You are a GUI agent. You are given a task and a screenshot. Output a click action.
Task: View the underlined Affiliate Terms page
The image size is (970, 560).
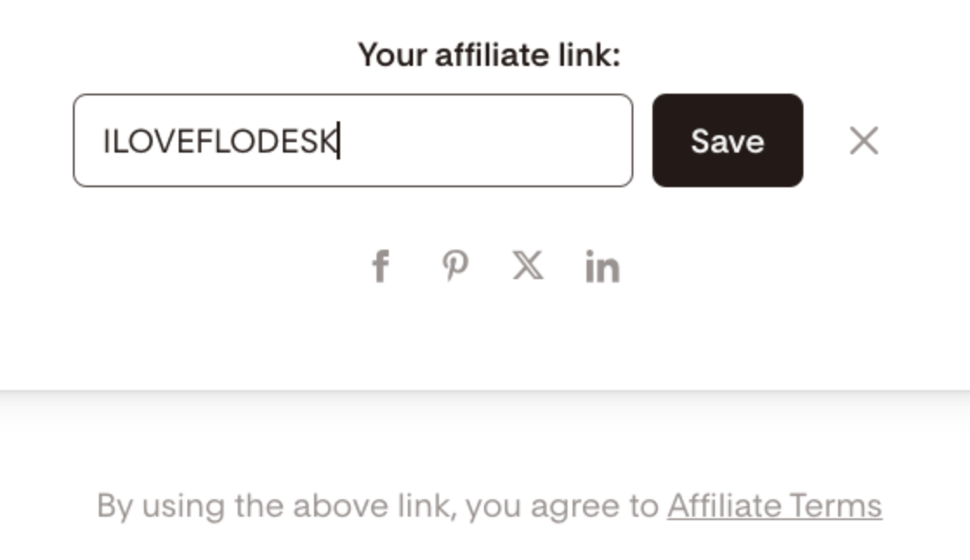pyautogui.click(x=774, y=505)
